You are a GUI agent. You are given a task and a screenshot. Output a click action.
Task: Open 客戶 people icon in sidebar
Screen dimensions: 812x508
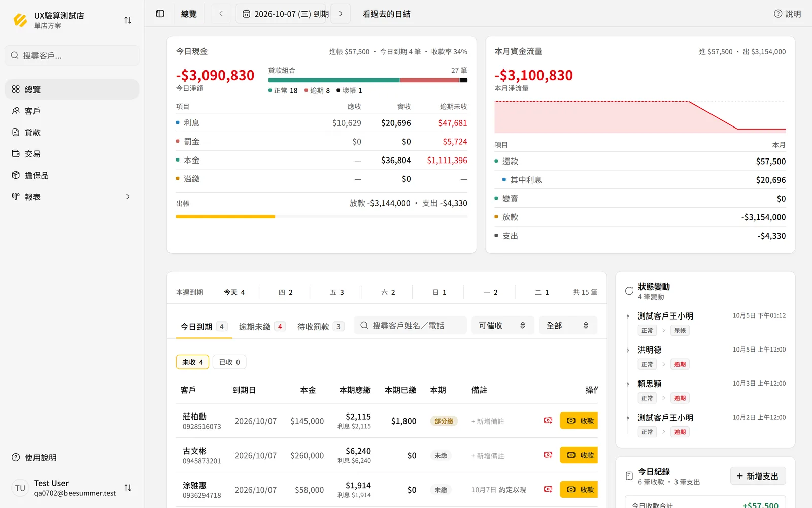point(16,111)
